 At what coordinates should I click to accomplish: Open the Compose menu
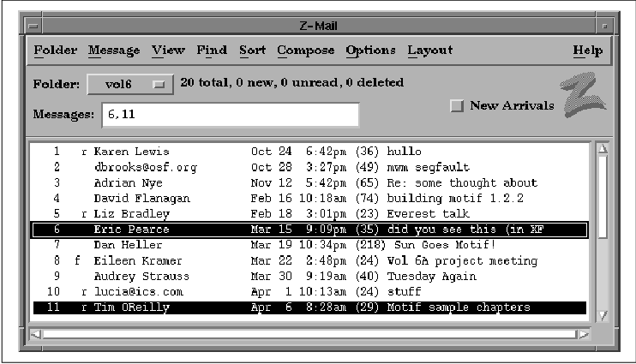click(x=305, y=51)
